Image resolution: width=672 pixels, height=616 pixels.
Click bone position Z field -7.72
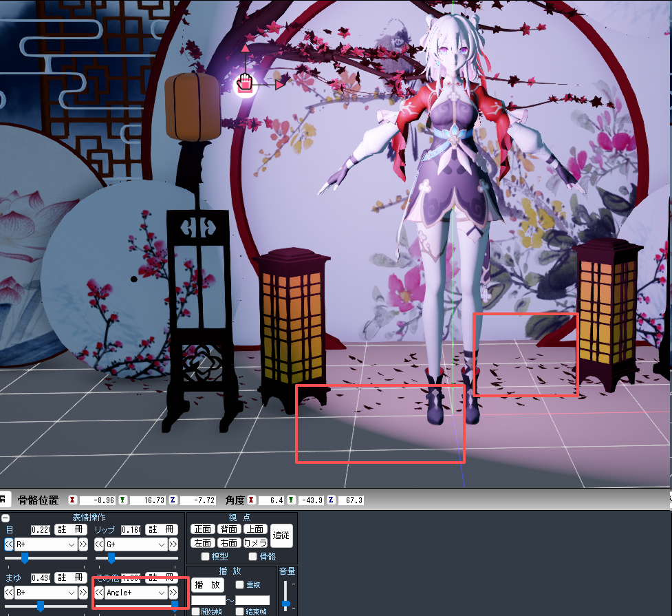pos(197,500)
